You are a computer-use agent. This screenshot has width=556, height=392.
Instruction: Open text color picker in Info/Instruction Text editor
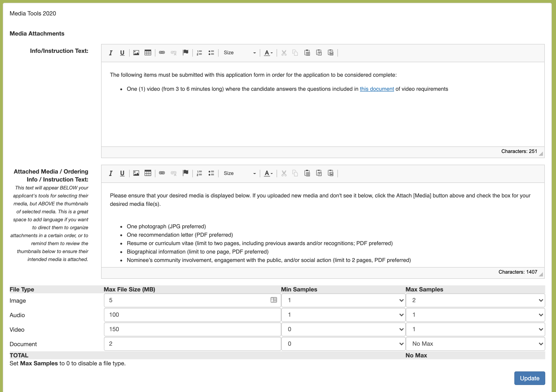pyautogui.click(x=268, y=53)
